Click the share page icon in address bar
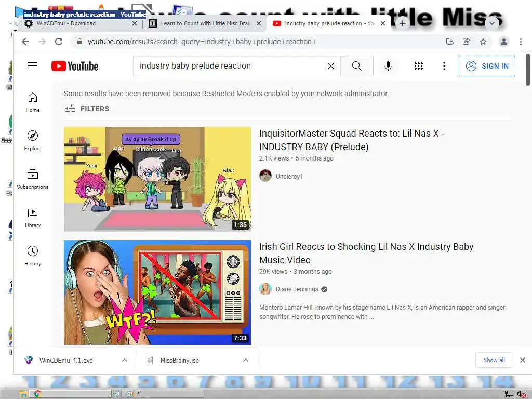The width and height of the screenshot is (532, 399). pos(467,42)
